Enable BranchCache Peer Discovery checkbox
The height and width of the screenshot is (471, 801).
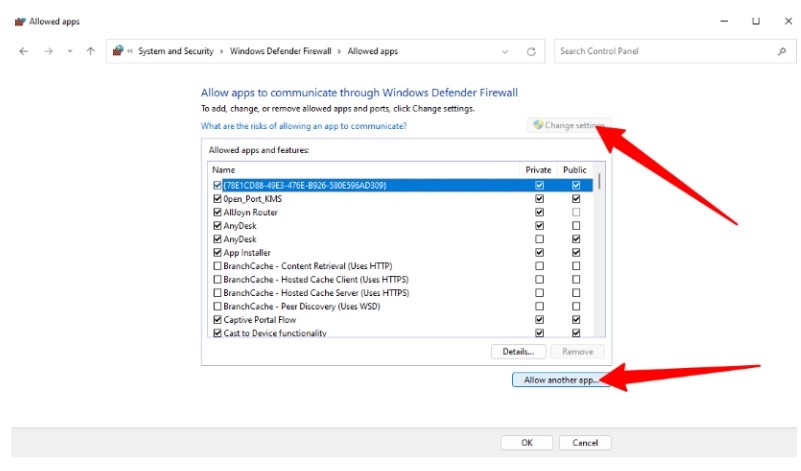[217, 306]
